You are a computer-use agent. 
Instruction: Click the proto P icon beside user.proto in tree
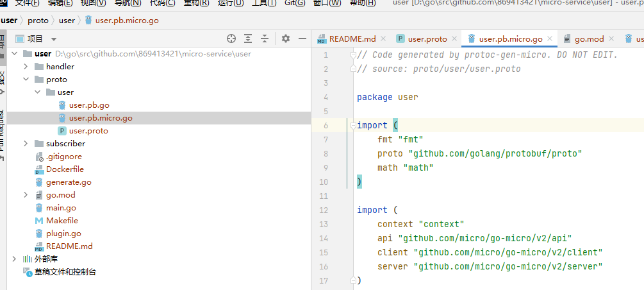pos(62,131)
